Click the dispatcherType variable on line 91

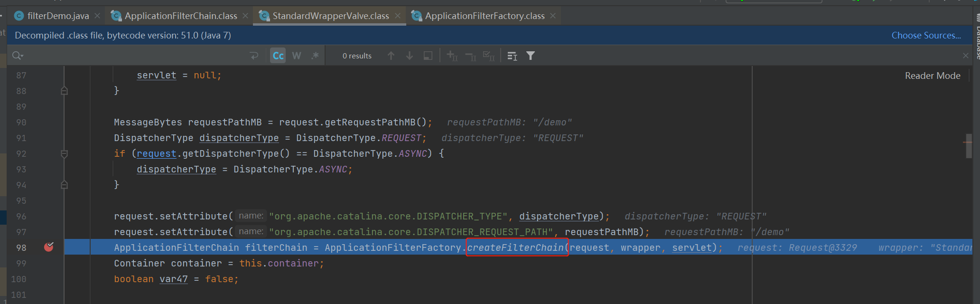click(239, 138)
